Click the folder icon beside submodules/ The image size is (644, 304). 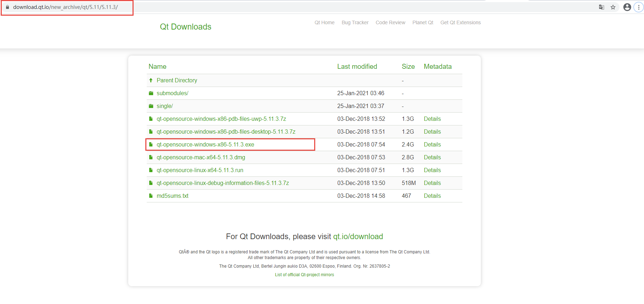[x=151, y=93]
